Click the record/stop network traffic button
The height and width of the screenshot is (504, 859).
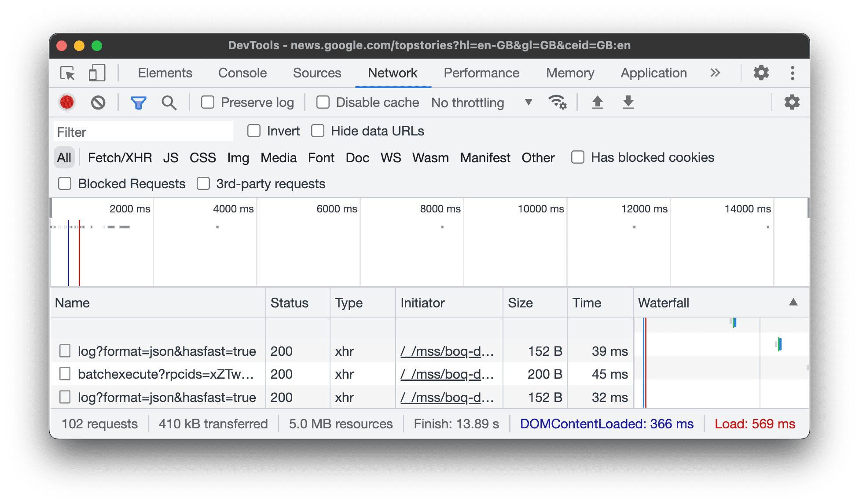click(x=66, y=102)
